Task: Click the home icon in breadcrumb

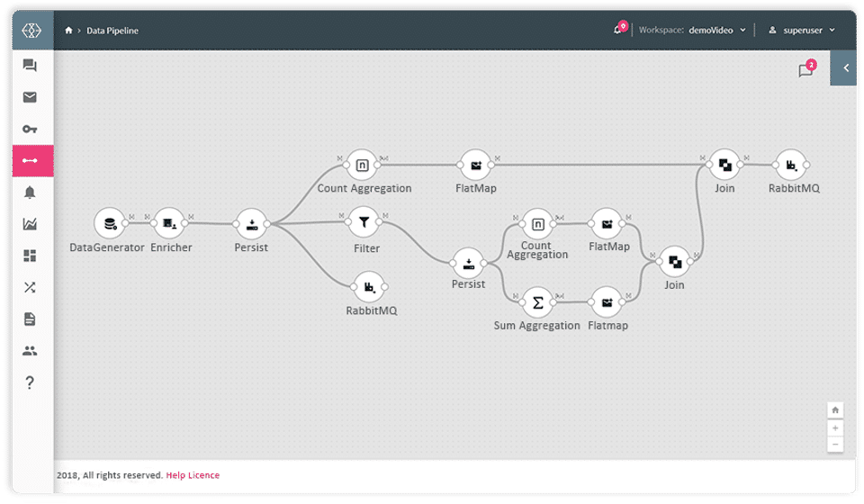Action: point(68,31)
